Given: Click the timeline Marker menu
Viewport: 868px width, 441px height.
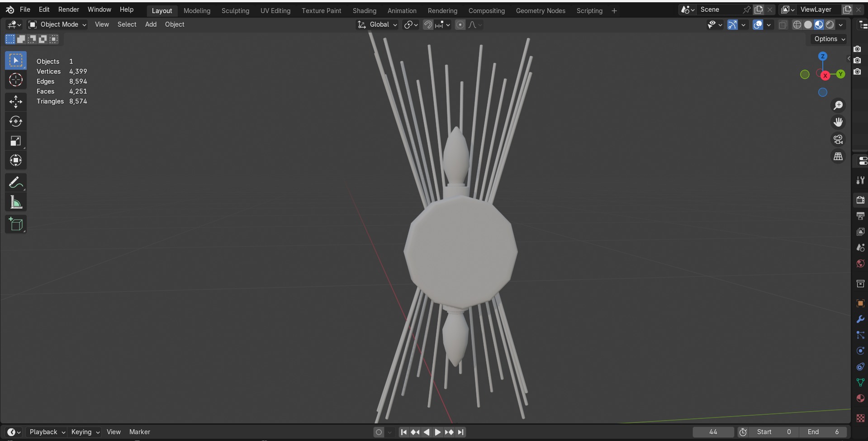Looking at the screenshot, I should click(139, 432).
